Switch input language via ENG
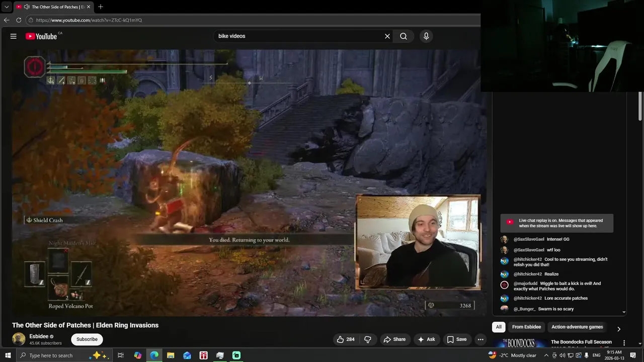This screenshot has width=644, height=362. point(596,355)
